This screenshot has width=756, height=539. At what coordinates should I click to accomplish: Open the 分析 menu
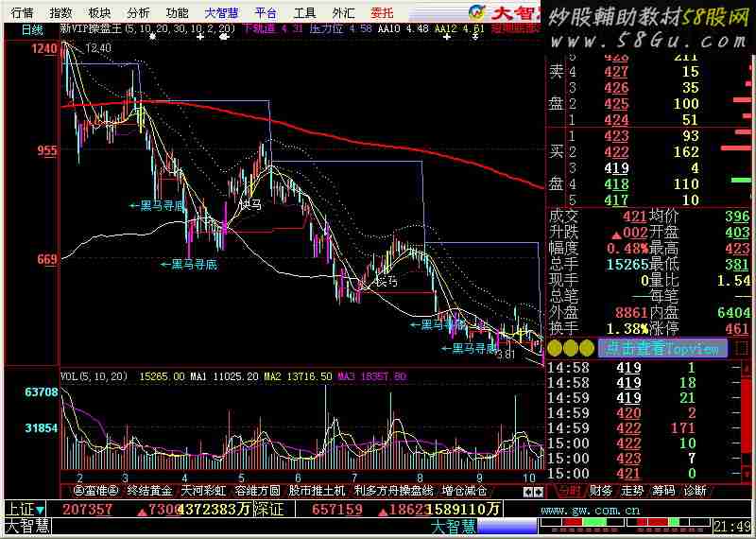tap(138, 12)
